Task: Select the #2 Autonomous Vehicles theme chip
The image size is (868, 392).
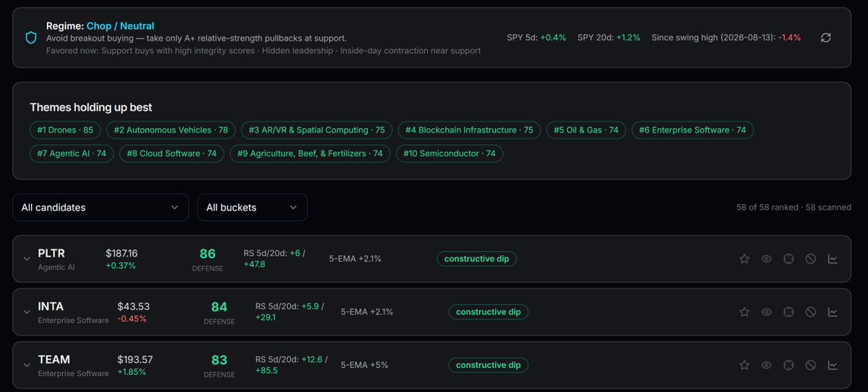Action: (171, 130)
